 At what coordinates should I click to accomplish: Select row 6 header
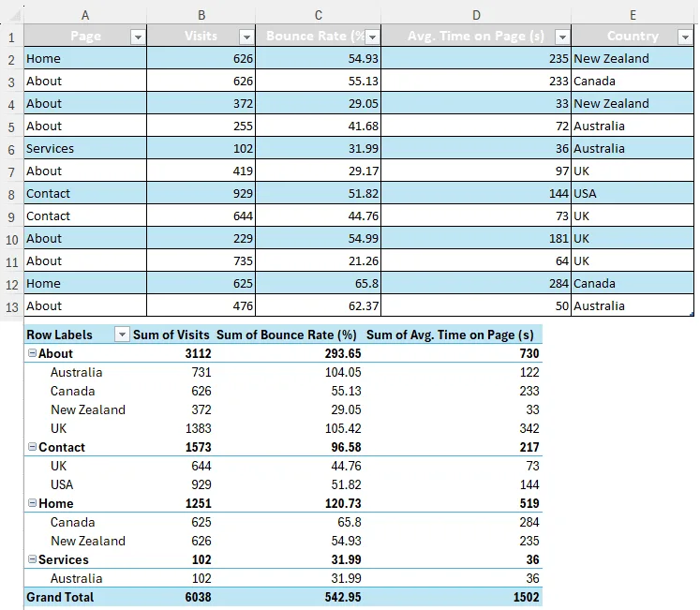tap(11, 149)
